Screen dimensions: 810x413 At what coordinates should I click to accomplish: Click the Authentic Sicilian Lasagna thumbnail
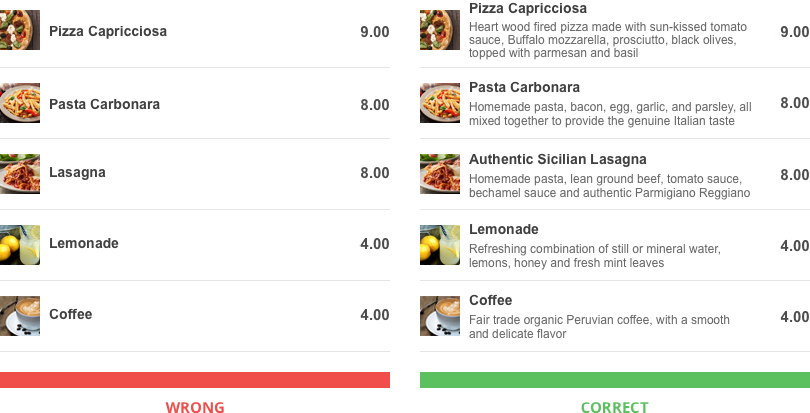[x=440, y=174]
